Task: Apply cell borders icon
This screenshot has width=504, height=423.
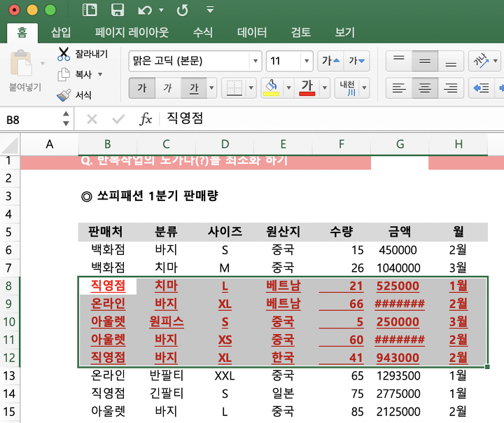Action: pos(234,88)
